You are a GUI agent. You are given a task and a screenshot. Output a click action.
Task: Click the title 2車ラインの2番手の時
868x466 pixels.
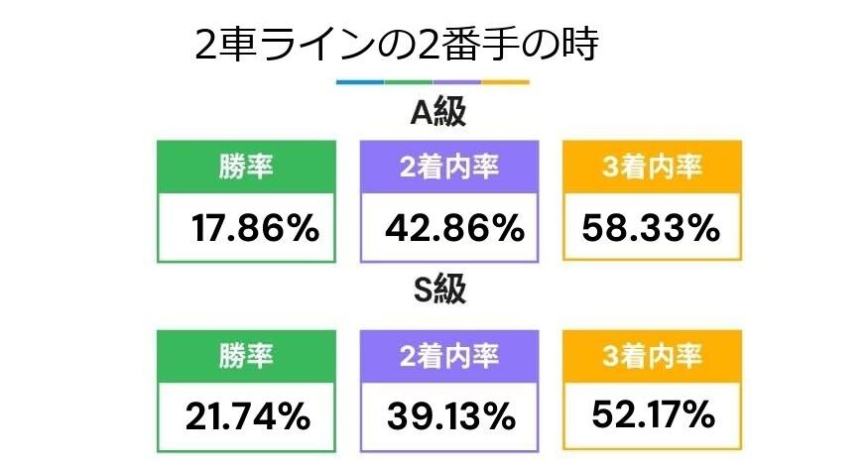[x=397, y=45]
